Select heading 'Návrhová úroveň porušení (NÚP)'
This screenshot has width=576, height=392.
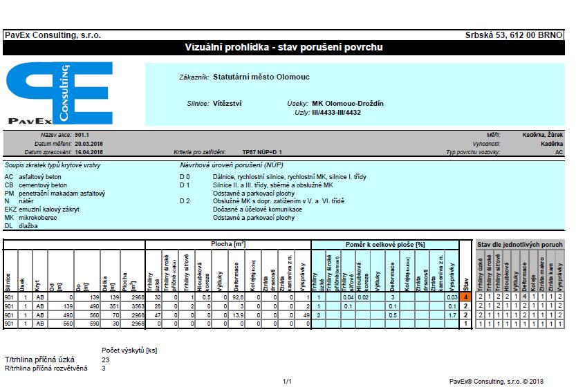[232, 165]
